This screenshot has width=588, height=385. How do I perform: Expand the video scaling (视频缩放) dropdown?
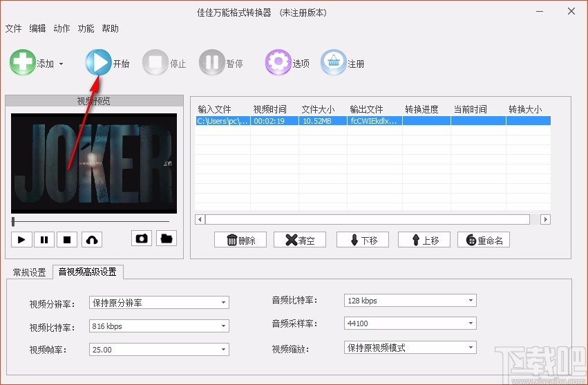[471, 348]
